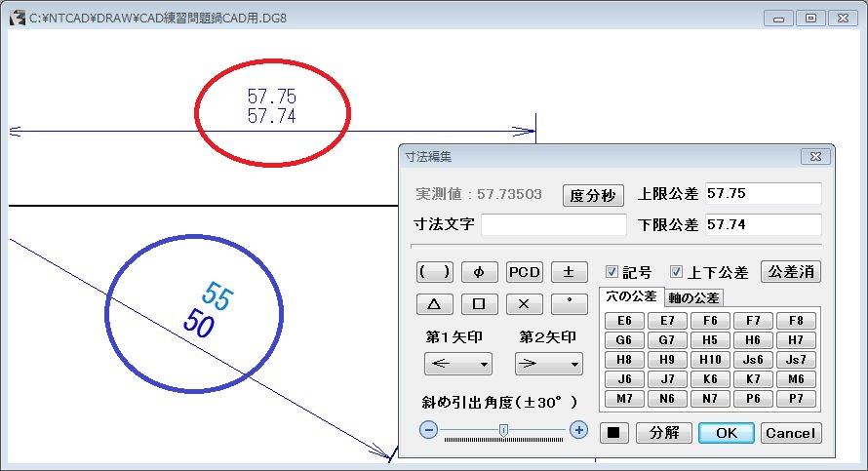Screen dimensions: 868x471
Task: Insert square symbol
Action: pyautogui.click(x=480, y=304)
